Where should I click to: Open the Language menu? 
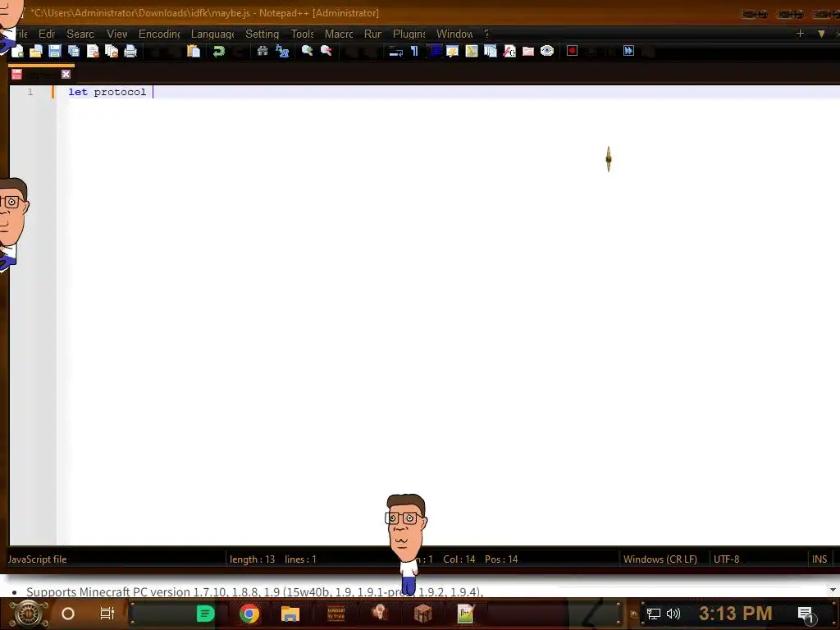tap(212, 34)
